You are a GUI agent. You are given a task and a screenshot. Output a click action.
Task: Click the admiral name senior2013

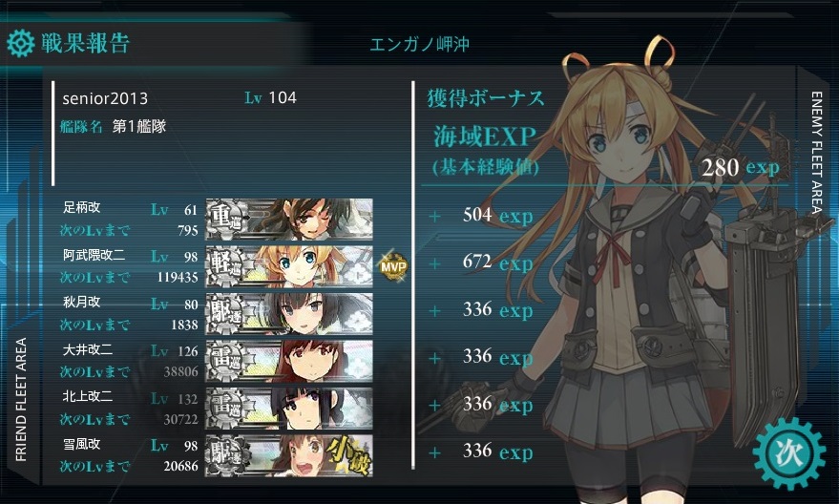tap(105, 98)
